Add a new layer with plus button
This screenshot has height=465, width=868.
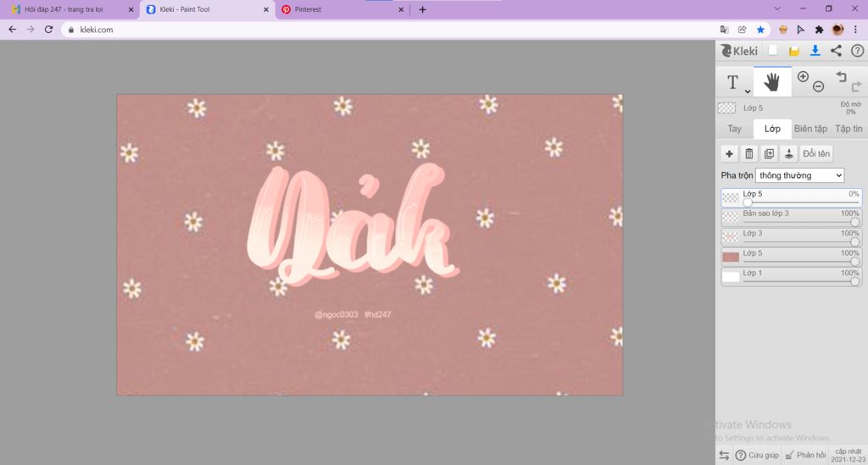click(729, 153)
